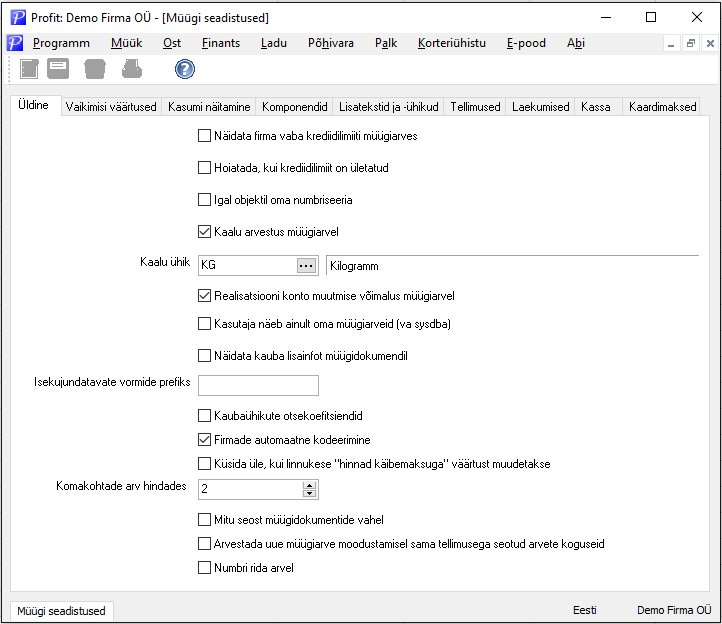Click the Komakohtade arv hindades label

[x=121, y=486]
